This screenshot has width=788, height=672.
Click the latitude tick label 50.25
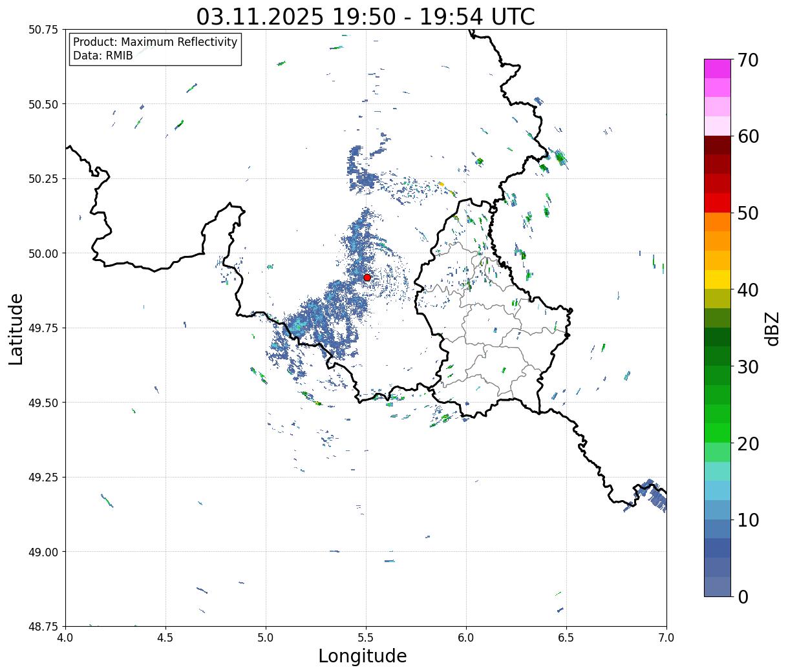(x=43, y=179)
